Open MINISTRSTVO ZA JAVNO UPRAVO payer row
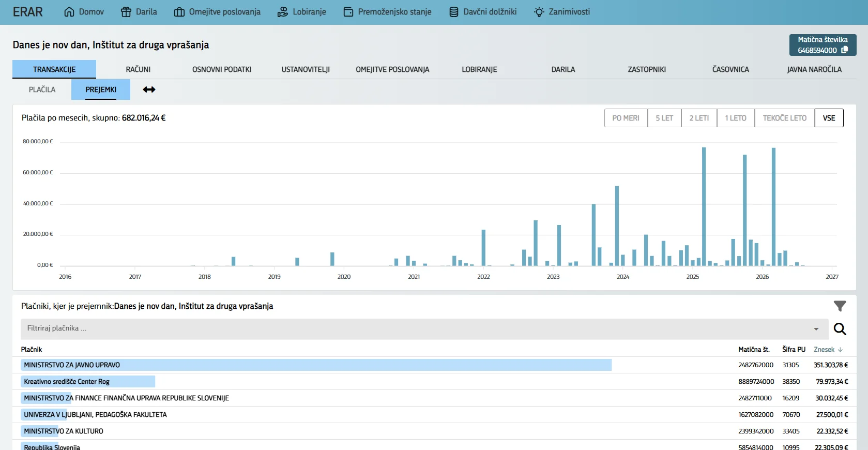The image size is (868, 450). [x=434, y=365]
